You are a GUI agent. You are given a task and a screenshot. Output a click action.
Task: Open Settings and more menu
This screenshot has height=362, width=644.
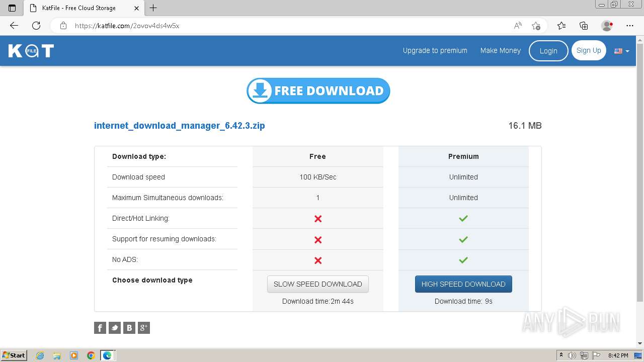click(x=630, y=26)
